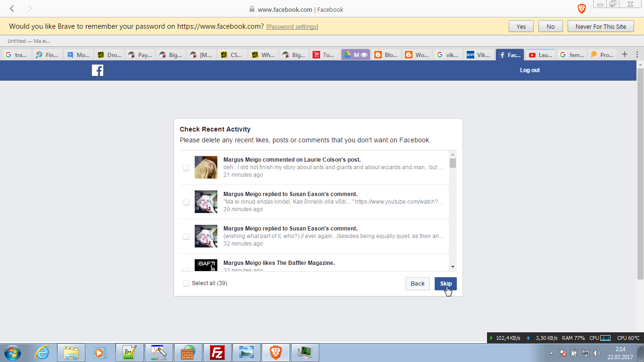
Task: Click 'Margus Meigo likes The Baffler Magazine.'
Action: point(279,263)
